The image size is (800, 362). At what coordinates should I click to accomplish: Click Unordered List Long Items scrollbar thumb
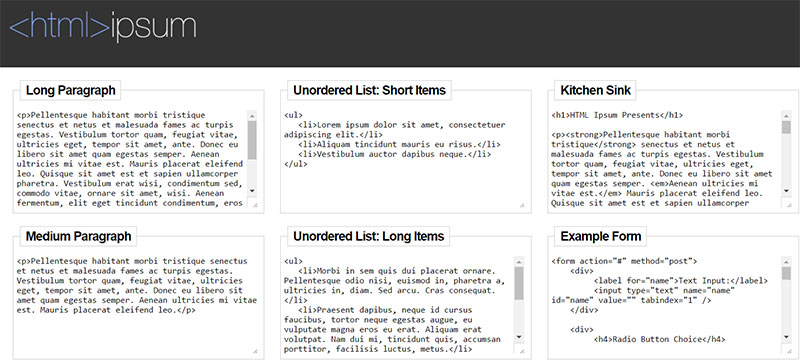[x=519, y=283]
